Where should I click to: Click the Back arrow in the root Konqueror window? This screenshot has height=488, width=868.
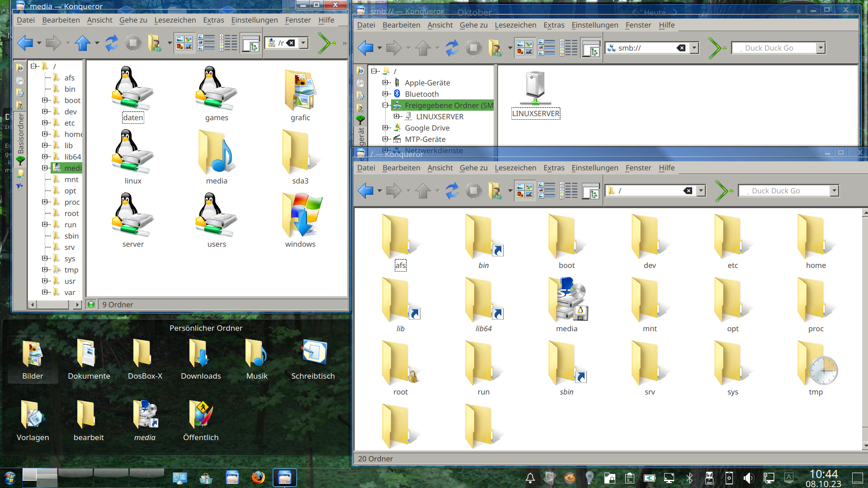point(365,191)
